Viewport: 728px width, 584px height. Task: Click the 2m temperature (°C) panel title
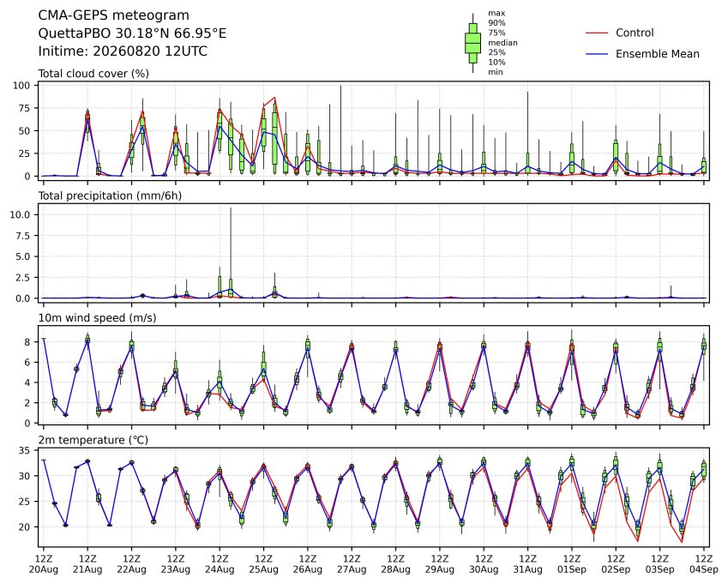tap(93, 440)
